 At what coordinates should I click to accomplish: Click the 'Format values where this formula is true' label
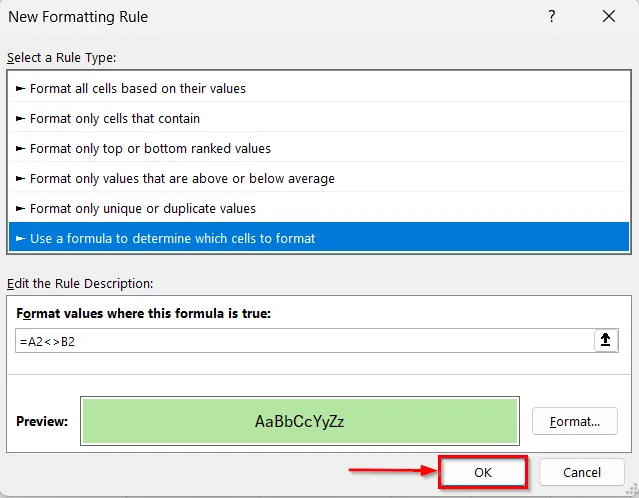click(143, 313)
